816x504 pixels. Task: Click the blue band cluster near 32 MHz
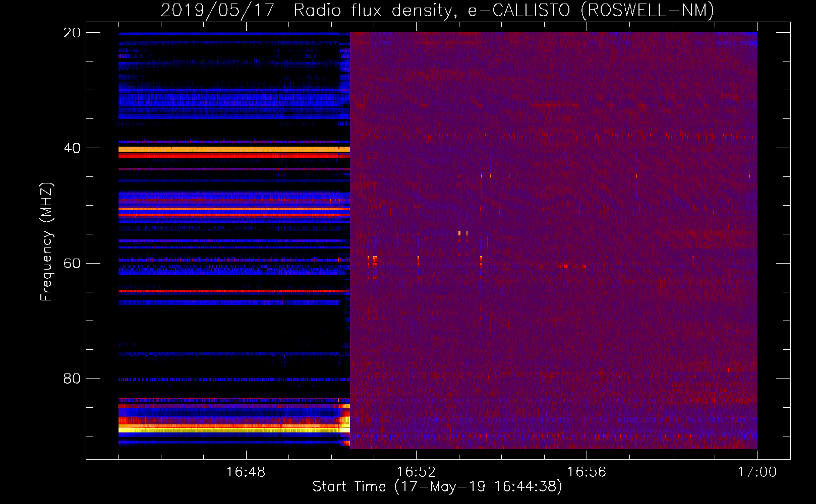232,101
